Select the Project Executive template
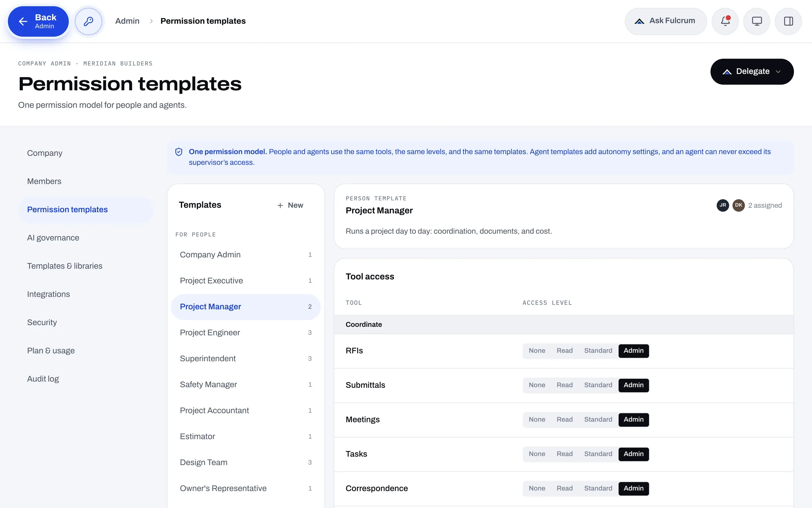812x508 pixels. point(246,281)
